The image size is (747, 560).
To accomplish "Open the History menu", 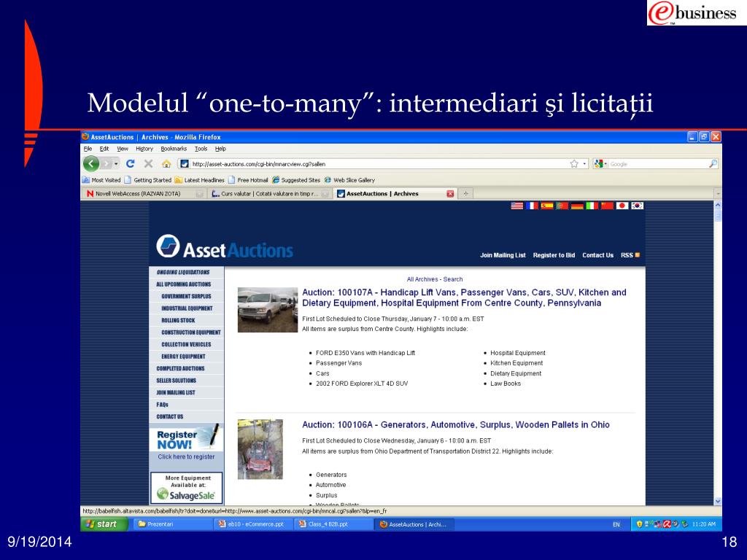I will pos(144,149).
